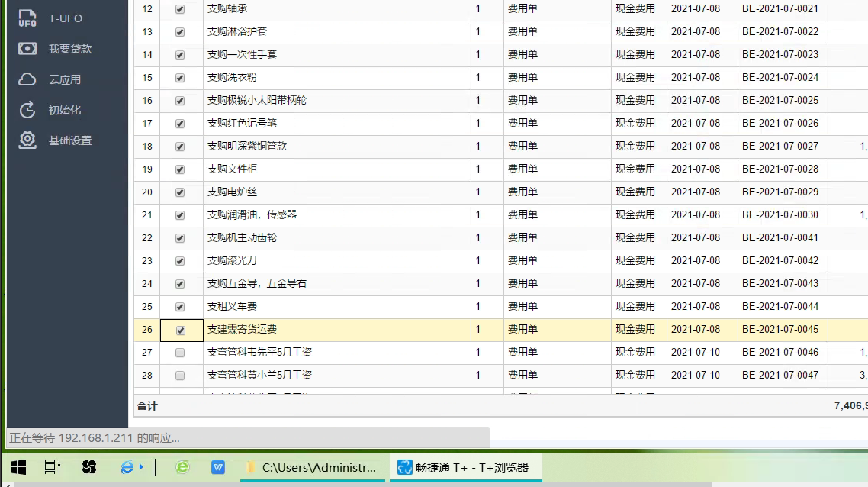Open the green 360 browser icon
868x487 pixels.
pos(183,468)
